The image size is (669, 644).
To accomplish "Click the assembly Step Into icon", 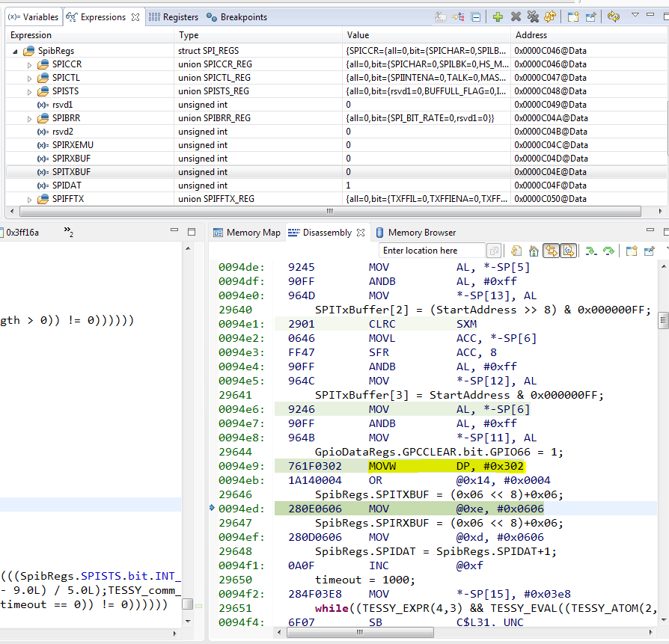I will (x=590, y=251).
